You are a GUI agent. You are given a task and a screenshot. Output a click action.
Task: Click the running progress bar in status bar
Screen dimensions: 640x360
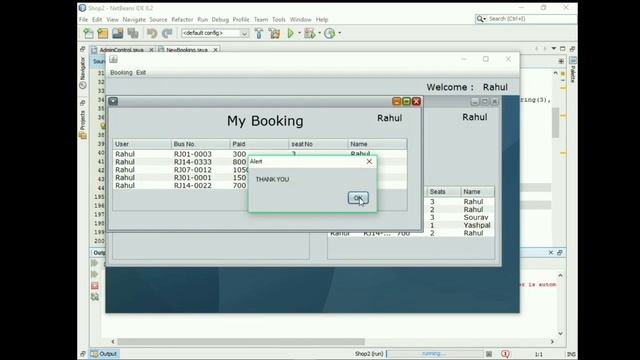[x=435, y=354]
